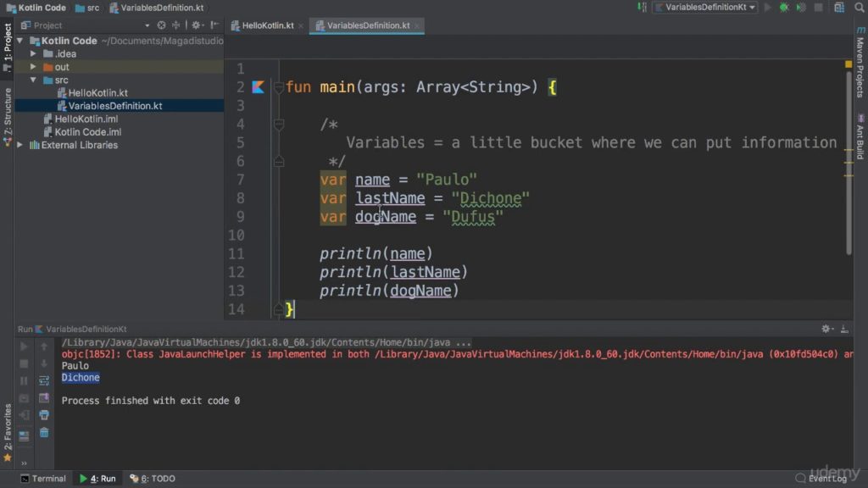Open the Project Structure dialog icon
This screenshot has height=488, width=868.
839,7
